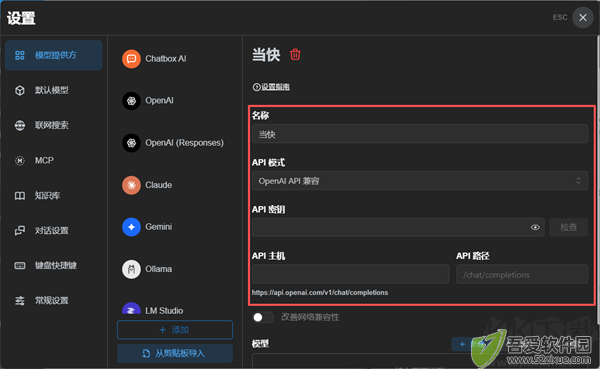Click the 联网搜索 globe icon
Viewport: 600px width, 369px height.
(20, 125)
